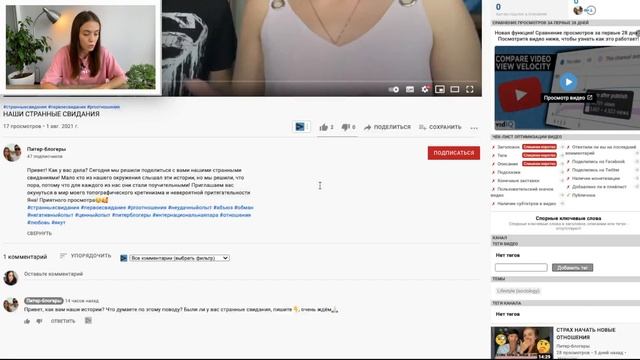Enable miniplayer mode in the video player

pyautogui.click(x=440, y=89)
